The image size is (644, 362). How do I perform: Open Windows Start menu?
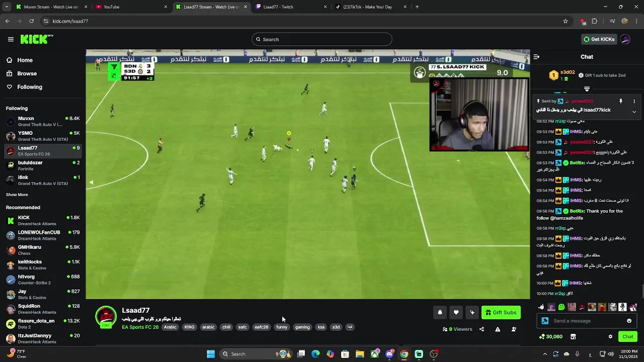pos(211,354)
